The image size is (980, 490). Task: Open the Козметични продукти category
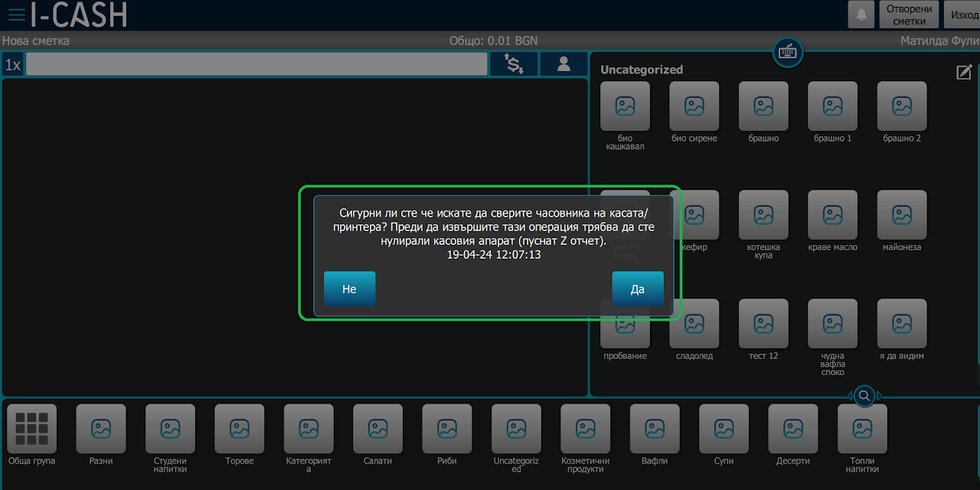(x=586, y=429)
